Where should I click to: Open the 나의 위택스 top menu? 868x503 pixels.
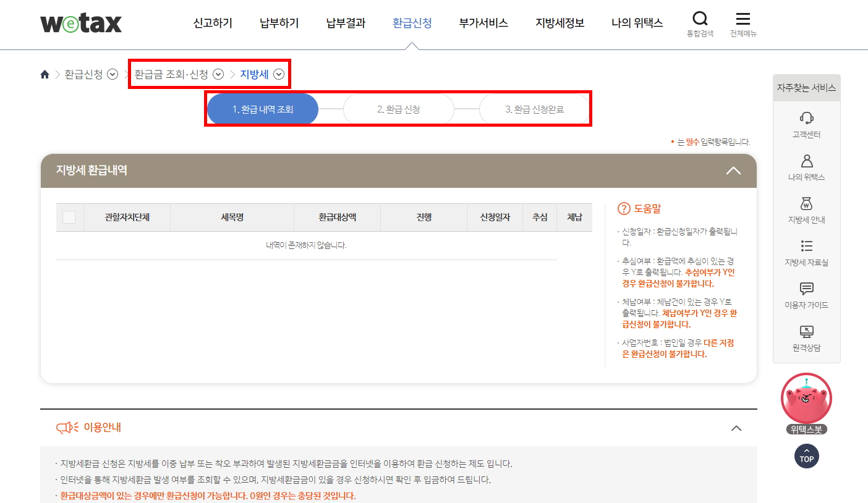[637, 23]
